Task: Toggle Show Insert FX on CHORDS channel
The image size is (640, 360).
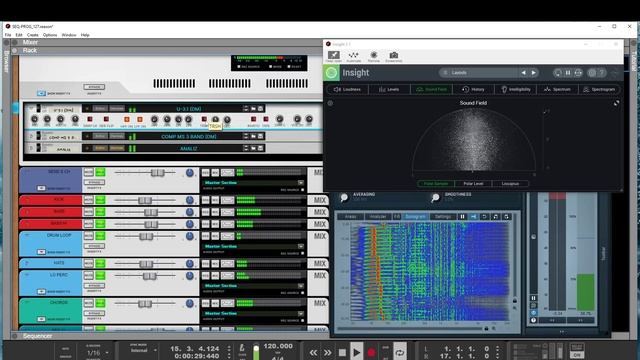Action: [41, 319]
